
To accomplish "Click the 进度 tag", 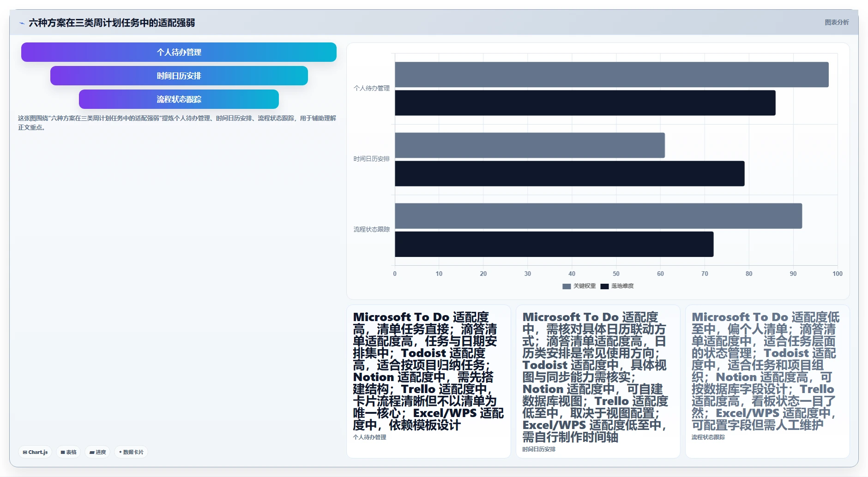I will (97, 452).
